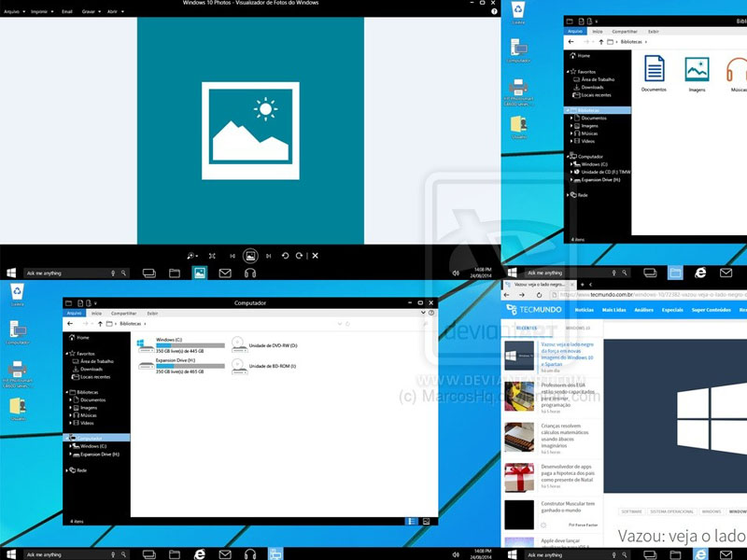Click Lixeira icon on the top-right desktop
747x560 pixels.
click(x=518, y=13)
